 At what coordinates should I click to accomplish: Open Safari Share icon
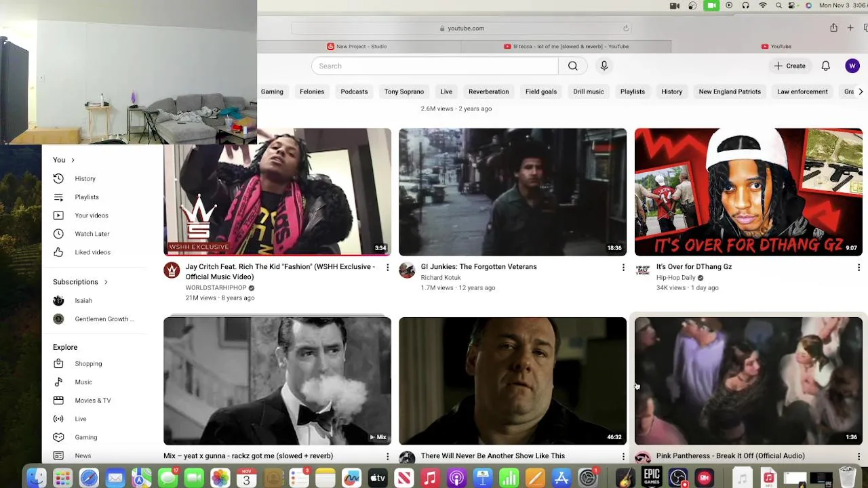pyautogui.click(x=833, y=28)
